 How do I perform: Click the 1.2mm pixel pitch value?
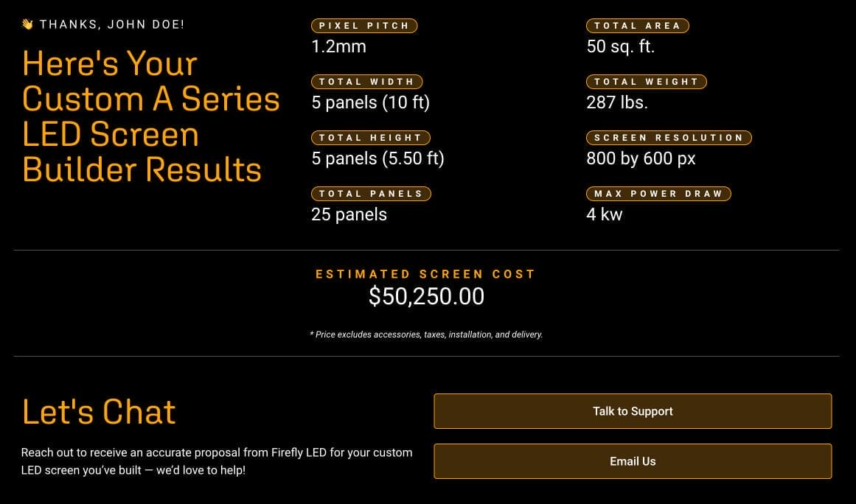[338, 46]
